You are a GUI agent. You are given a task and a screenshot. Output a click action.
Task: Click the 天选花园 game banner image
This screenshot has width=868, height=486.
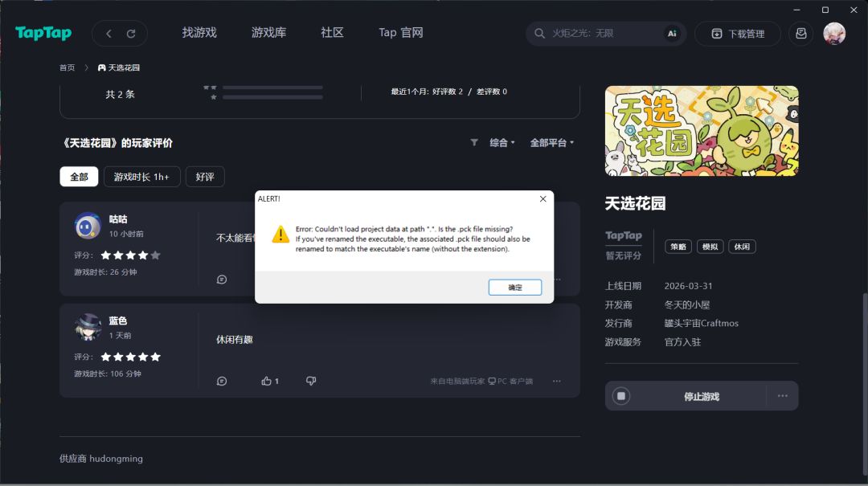[x=702, y=131]
